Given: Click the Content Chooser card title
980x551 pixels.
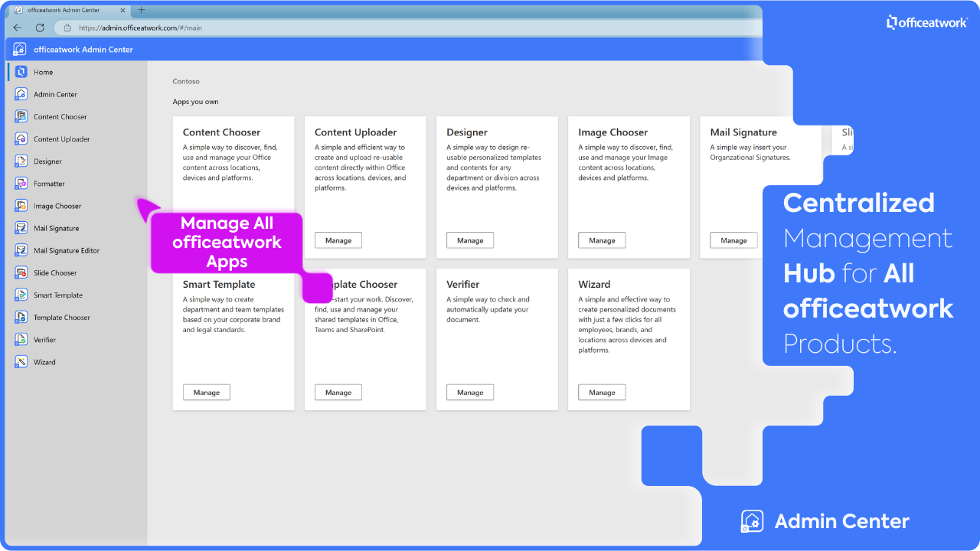Looking at the screenshot, I should (x=221, y=132).
